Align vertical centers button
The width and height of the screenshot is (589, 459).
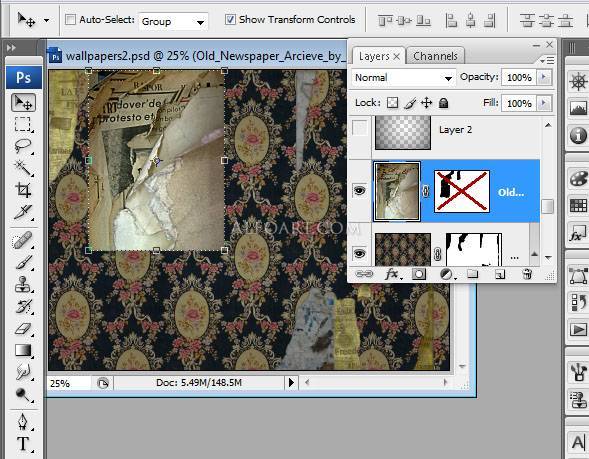click(405, 20)
